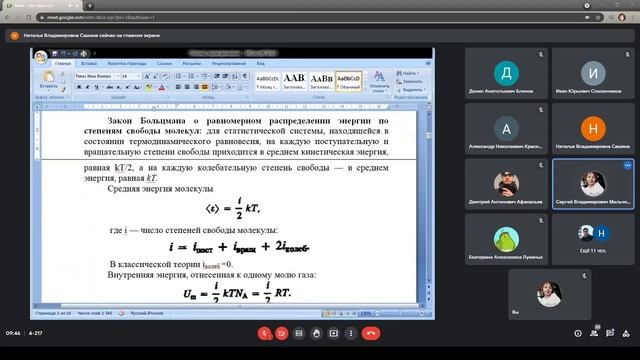Viewport: 640px width, 360px height.
Task: Click the Вставить paste button
Action: pyautogui.click(x=49, y=80)
